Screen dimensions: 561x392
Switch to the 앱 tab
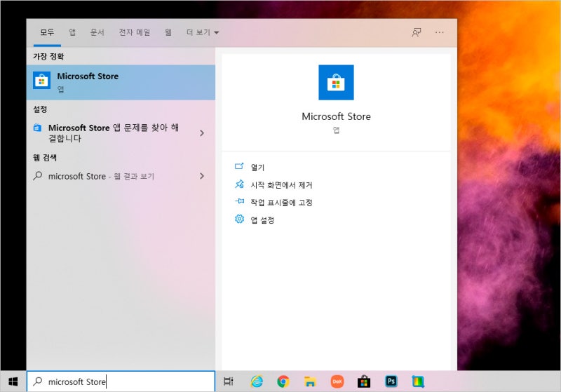point(72,32)
